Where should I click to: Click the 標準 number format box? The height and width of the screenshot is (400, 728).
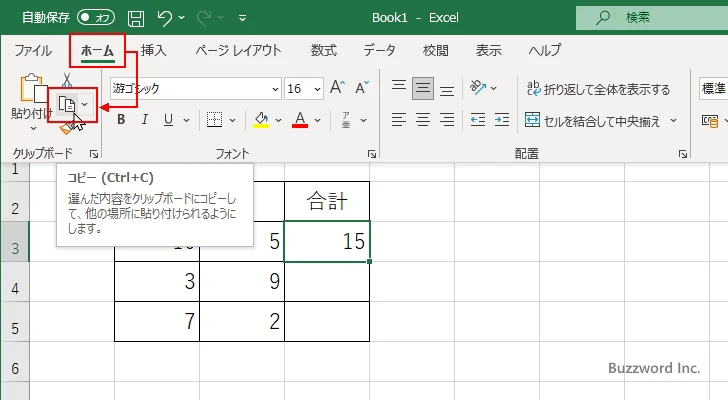(714, 88)
